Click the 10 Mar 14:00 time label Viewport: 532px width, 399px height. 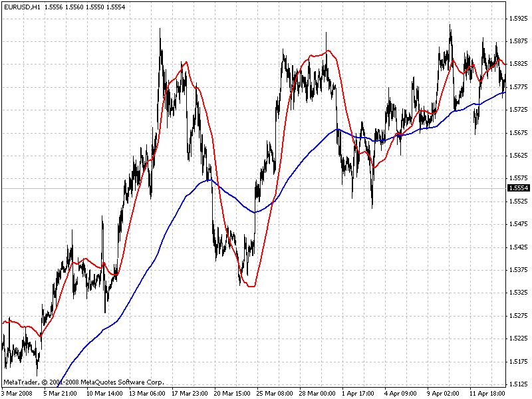pyautogui.click(x=104, y=394)
